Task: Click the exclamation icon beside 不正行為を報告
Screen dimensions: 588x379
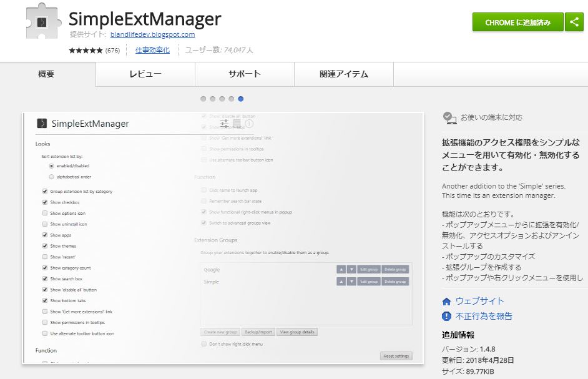Action: 447,317
